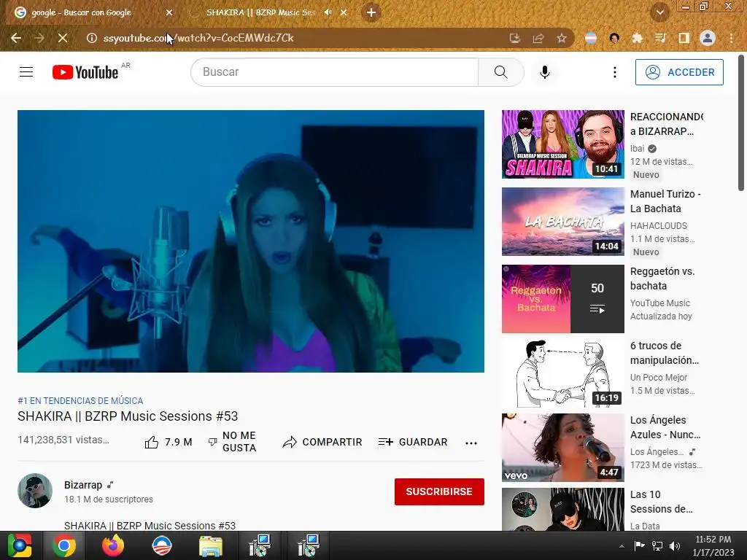747x560 pixels.
Task: Open the volume control in system tray
Action: pyautogui.click(x=675, y=546)
